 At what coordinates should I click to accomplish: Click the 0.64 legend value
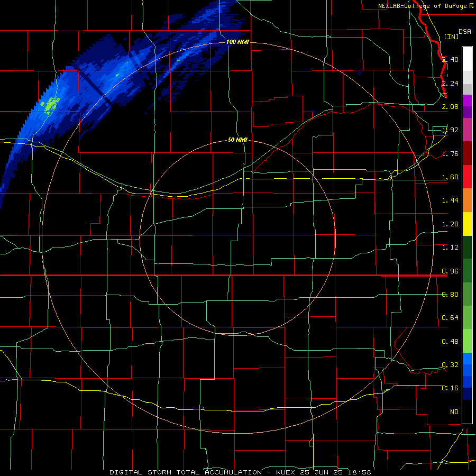click(x=450, y=318)
